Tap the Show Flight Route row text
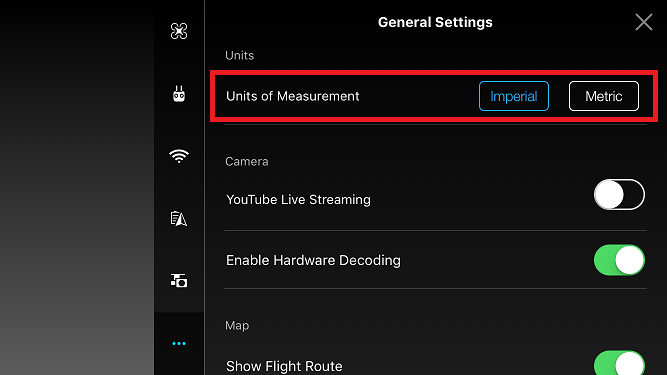667x375 pixels. click(284, 366)
